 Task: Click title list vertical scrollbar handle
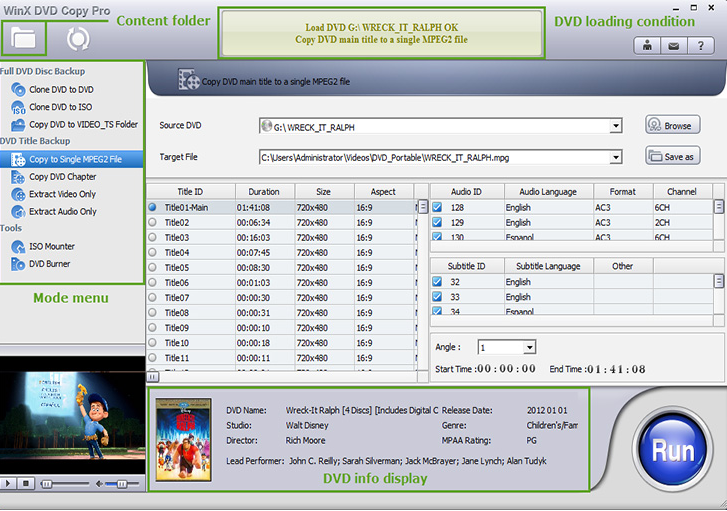[x=423, y=207]
